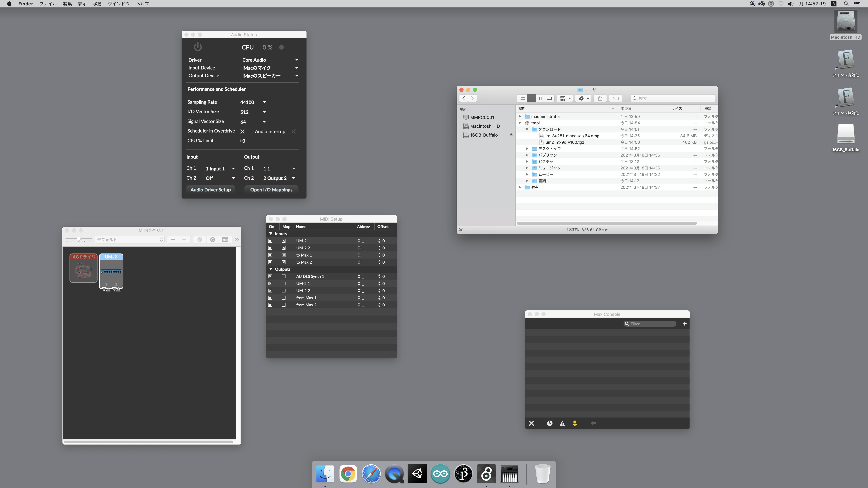The image size is (868, 488).
Task: Click the clock icon in Max Console
Action: coord(550,423)
